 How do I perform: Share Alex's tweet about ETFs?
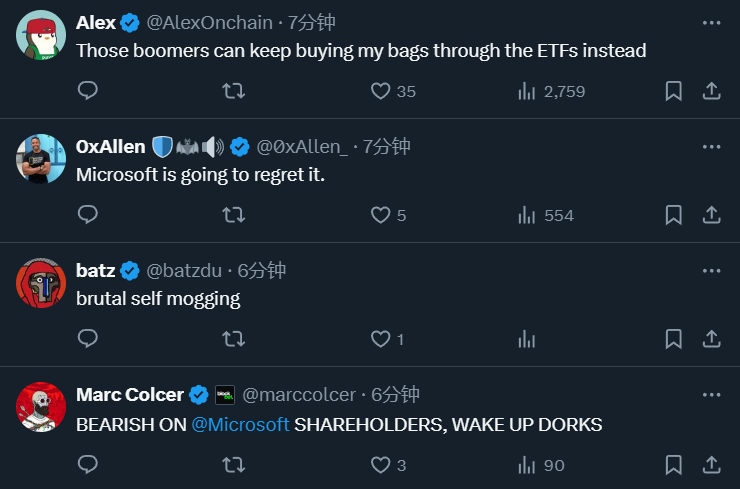[712, 91]
